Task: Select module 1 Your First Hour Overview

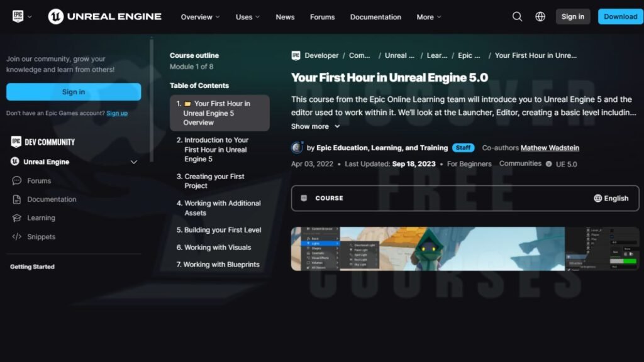Action: pyautogui.click(x=219, y=113)
